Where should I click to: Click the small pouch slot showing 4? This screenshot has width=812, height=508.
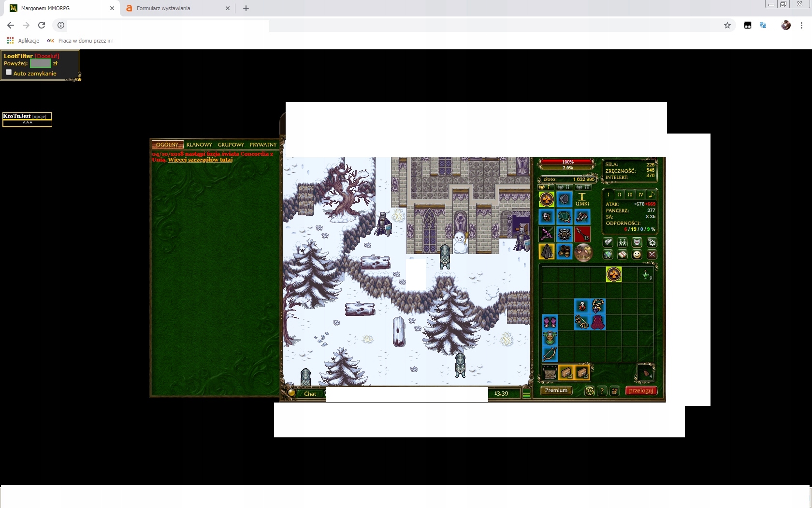coord(646,373)
